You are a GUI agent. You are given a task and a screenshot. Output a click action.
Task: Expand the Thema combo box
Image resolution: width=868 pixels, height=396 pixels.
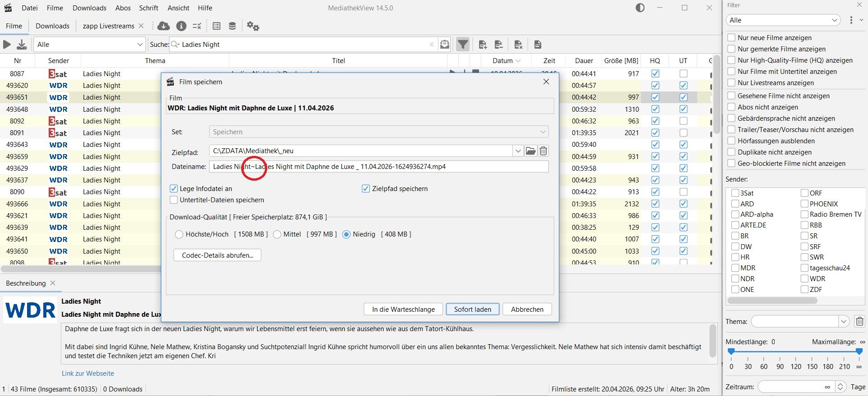coord(843,322)
